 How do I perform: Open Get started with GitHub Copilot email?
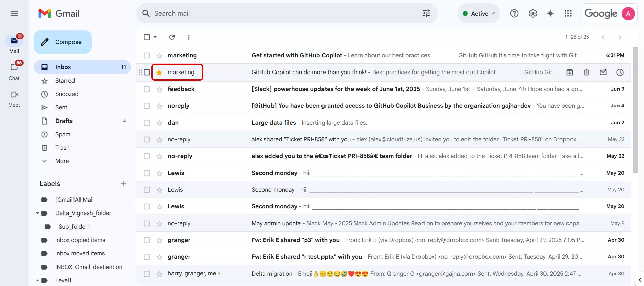(383, 55)
